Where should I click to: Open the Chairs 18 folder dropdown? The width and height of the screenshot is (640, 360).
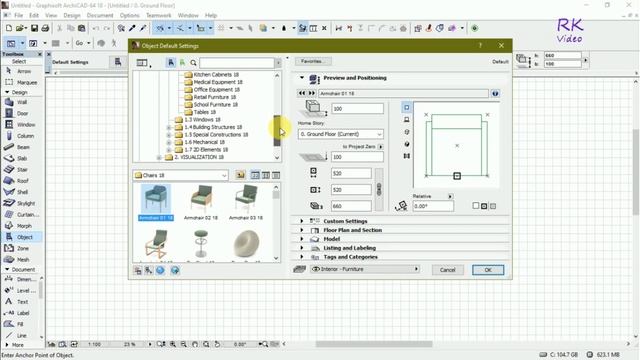coord(180,175)
